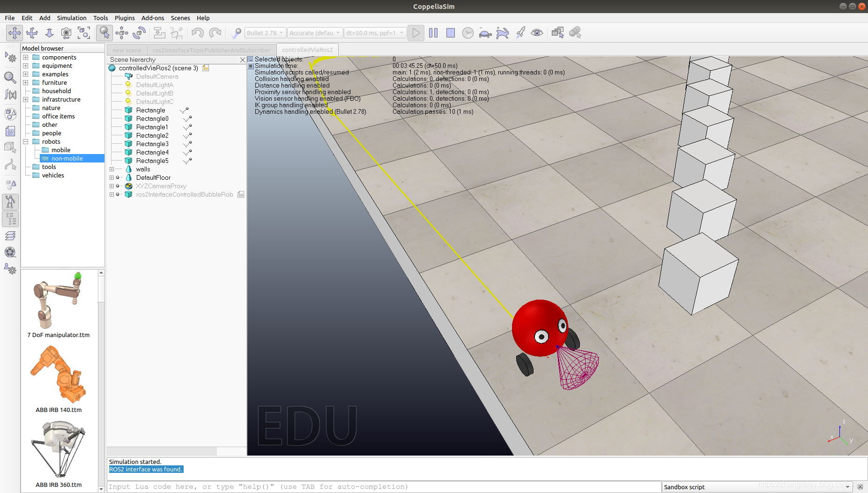The height and width of the screenshot is (493, 868).
Task: Open the Accurate dynamics settings dropdown
Action: pyautogui.click(x=315, y=33)
